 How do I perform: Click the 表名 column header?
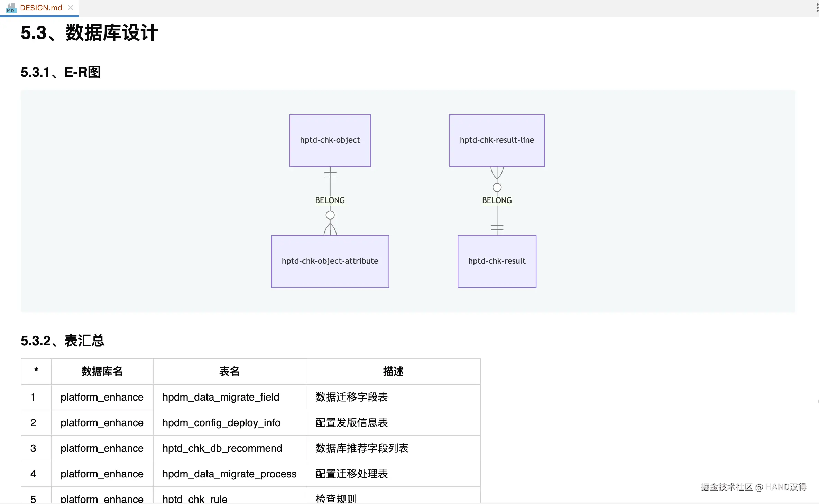pos(229,372)
